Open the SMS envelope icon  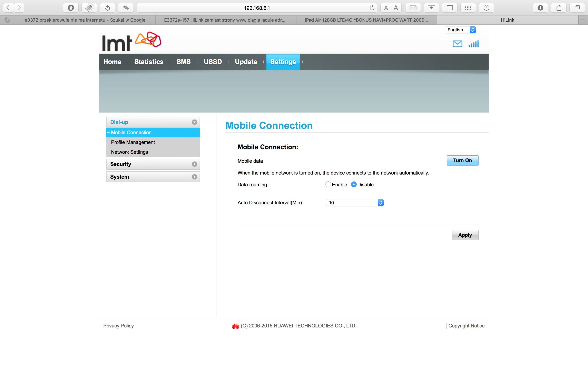457,44
